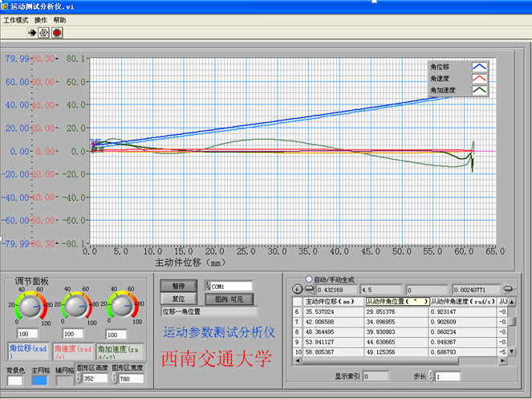Click the 主动件位移（mm） x-axis label

tap(190, 263)
